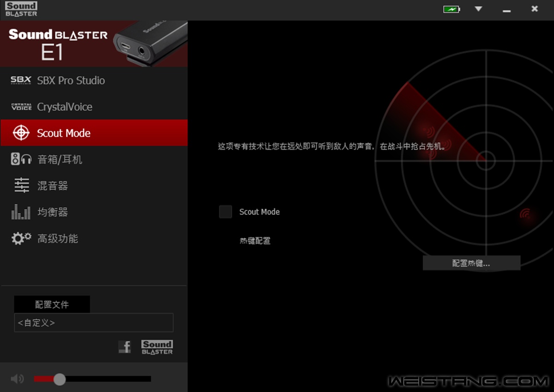Open the CrystalVoice section

94,107
